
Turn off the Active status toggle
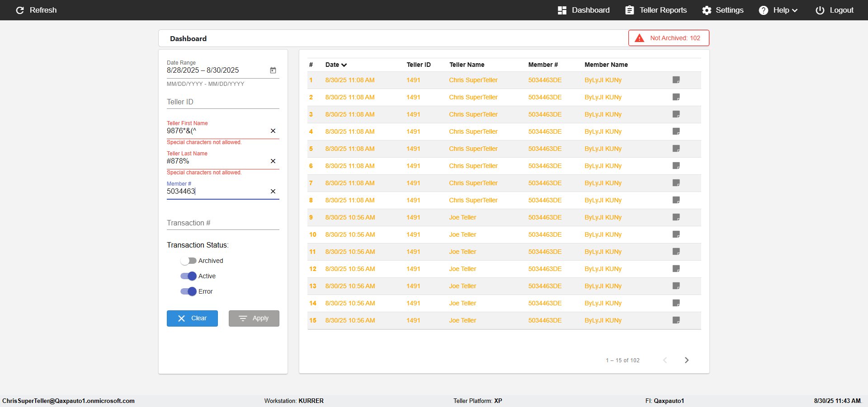188,276
